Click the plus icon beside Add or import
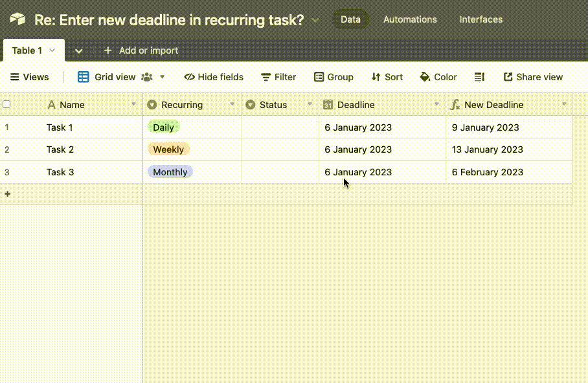The height and width of the screenshot is (383, 588). tap(107, 50)
